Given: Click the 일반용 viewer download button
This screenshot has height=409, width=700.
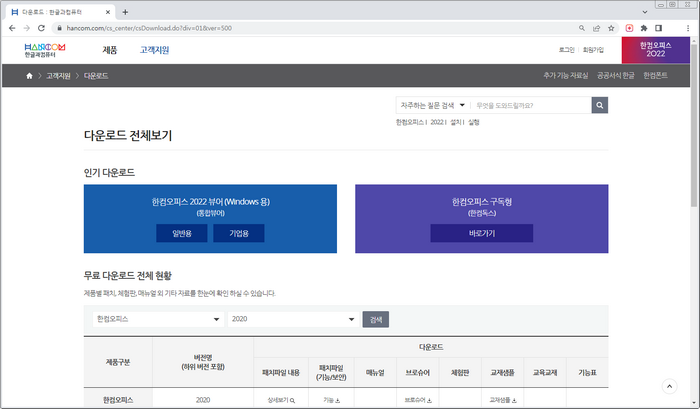Looking at the screenshot, I should pos(182,233).
